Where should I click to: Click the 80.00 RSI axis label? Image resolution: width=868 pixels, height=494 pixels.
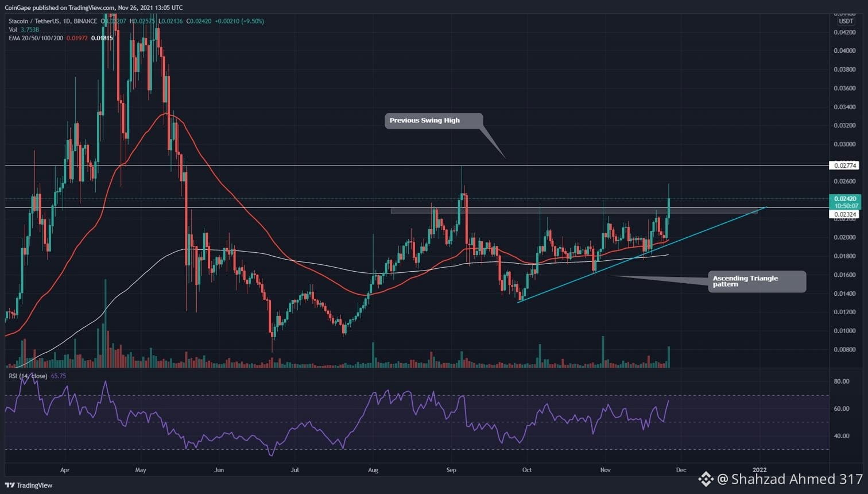(842, 381)
